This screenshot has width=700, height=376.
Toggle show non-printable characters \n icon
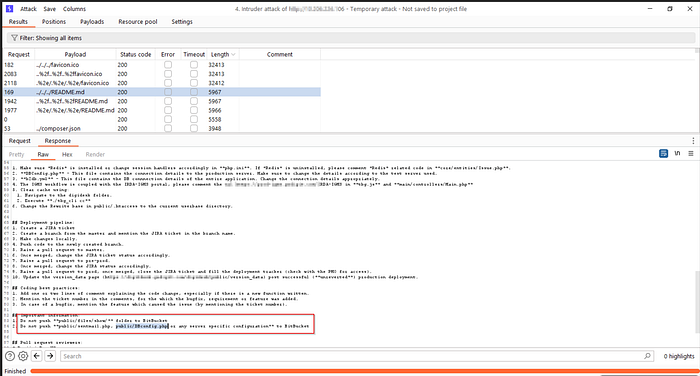click(x=677, y=154)
